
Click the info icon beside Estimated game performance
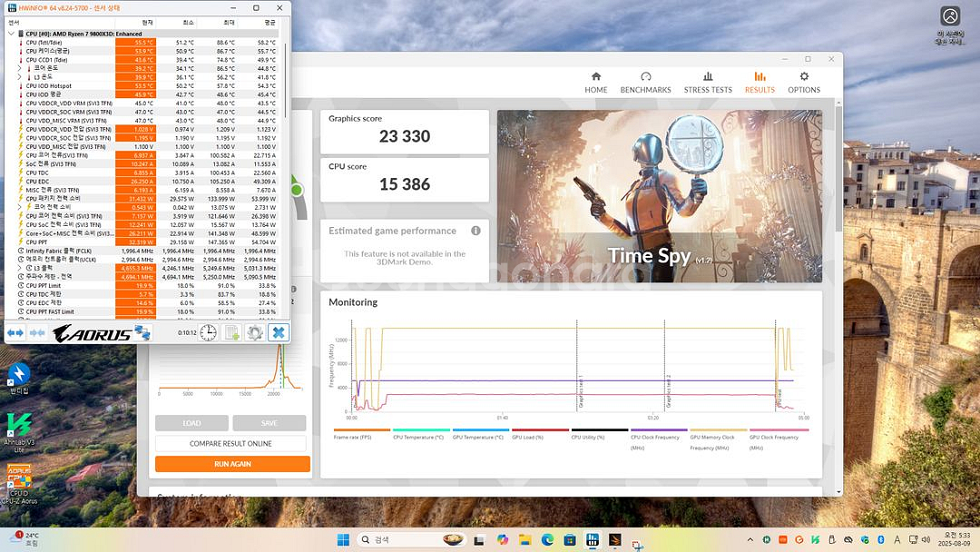[475, 231]
